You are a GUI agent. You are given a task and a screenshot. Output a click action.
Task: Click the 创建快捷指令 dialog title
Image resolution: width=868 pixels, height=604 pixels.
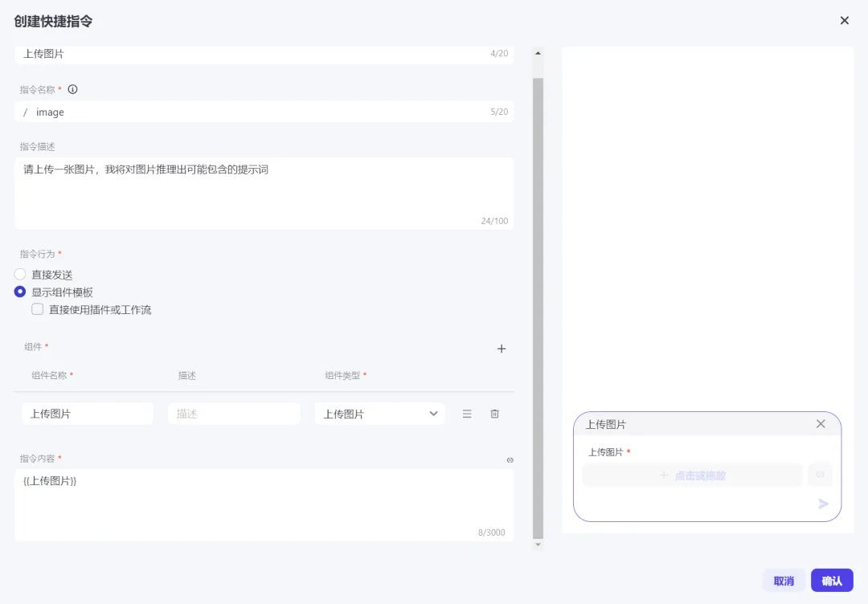[x=53, y=21]
